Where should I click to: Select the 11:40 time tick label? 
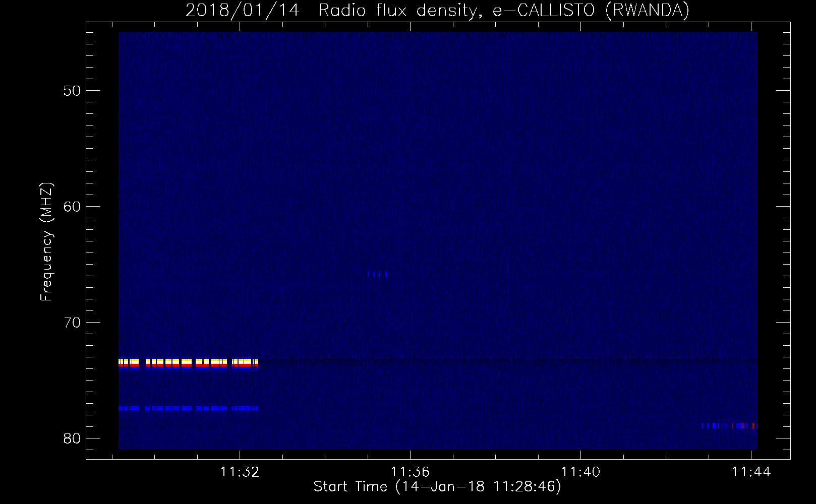coord(581,472)
